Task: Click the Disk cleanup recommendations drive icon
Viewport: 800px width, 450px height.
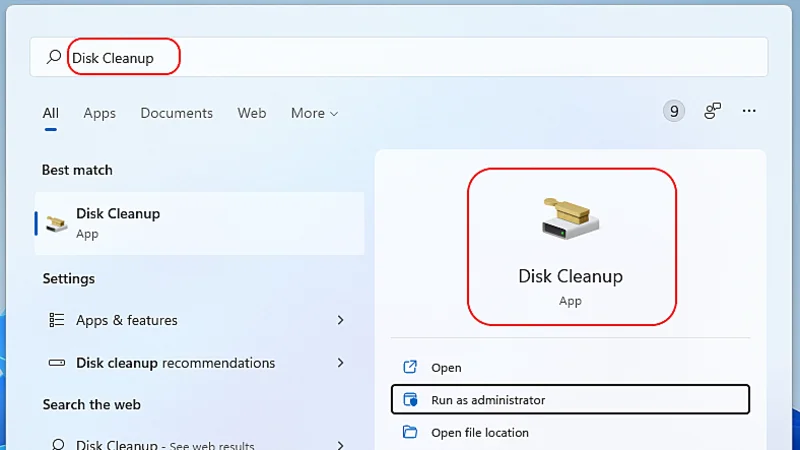Action: point(56,363)
